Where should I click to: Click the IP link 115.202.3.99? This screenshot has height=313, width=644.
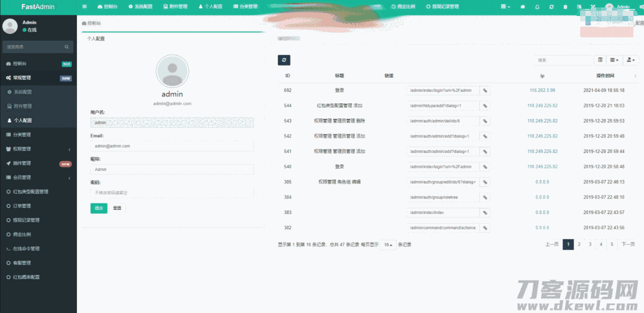(x=542, y=90)
